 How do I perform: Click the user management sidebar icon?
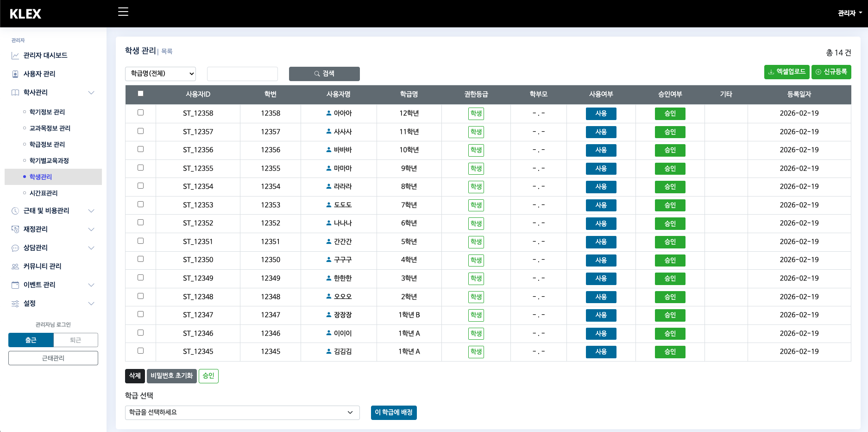tap(15, 74)
